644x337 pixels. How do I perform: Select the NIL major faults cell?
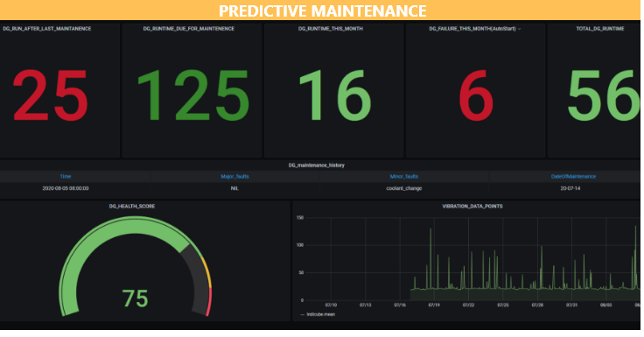pos(234,188)
